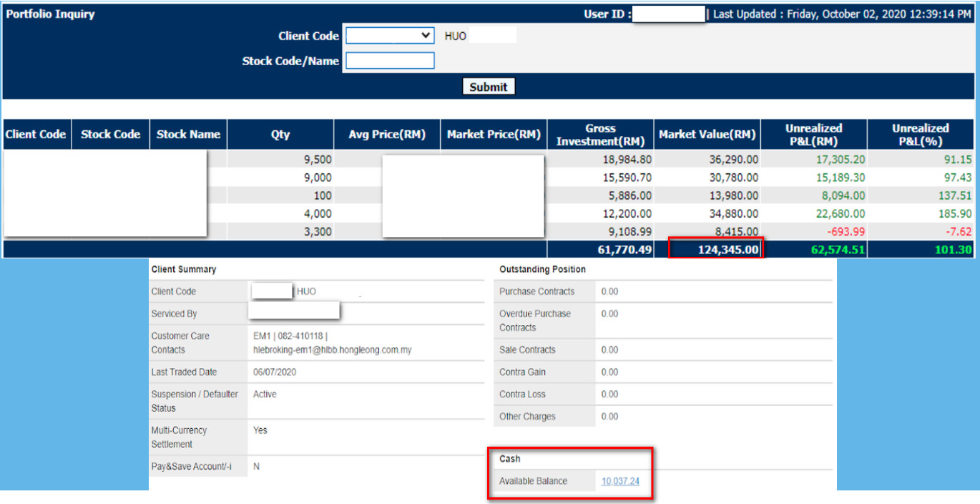Select the negative P&L value -693.99
Screen dimensions: 980x504
845,231
